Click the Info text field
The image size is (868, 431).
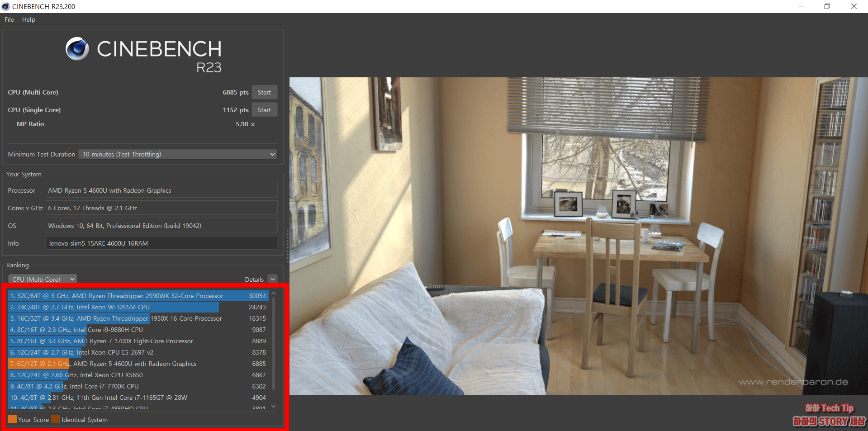click(x=161, y=243)
